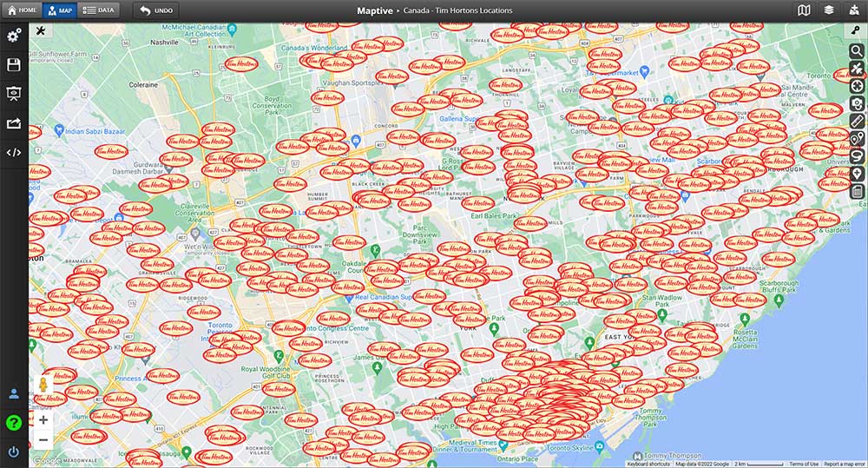Open embed code icon in sidebar
The height and width of the screenshot is (468, 868).
click(14, 152)
